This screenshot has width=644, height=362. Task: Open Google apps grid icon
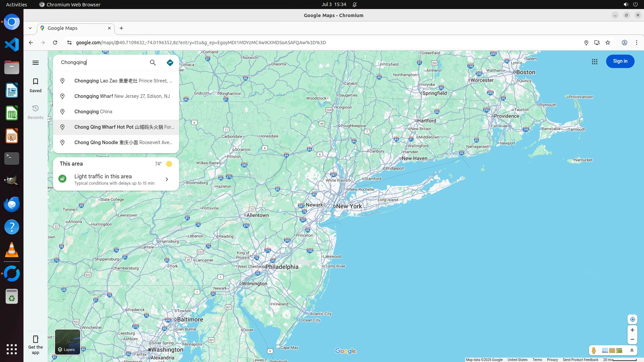pyautogui.click(x=595, y=62)
